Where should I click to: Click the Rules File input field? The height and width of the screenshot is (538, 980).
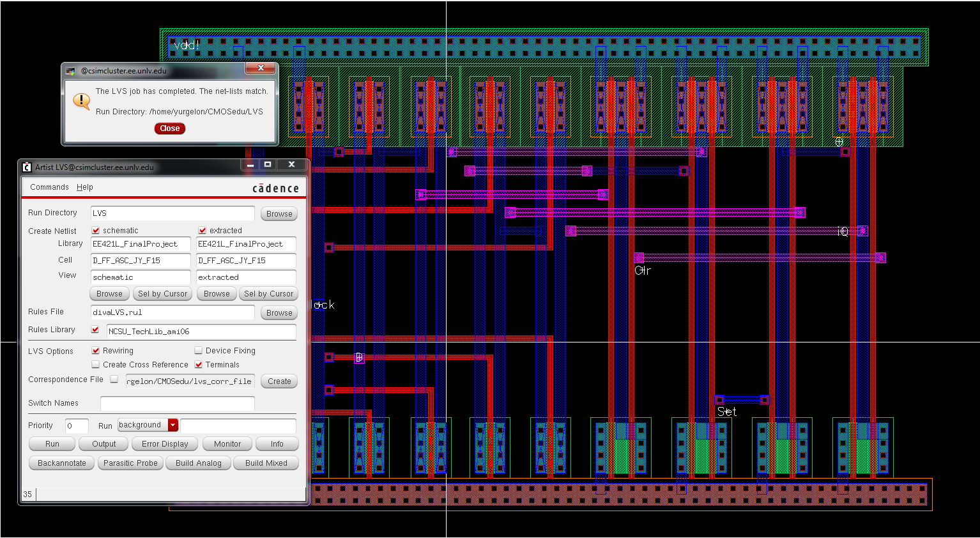coord(172,312)
